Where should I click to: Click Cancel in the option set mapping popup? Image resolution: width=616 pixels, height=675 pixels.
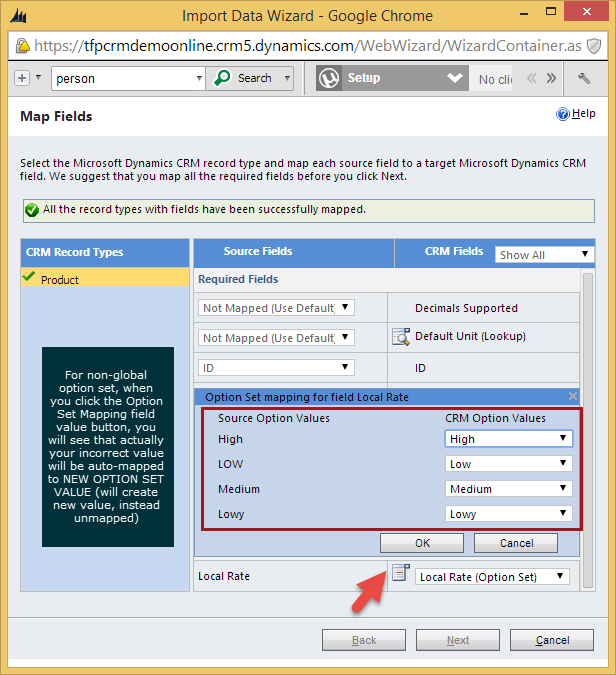516,543
